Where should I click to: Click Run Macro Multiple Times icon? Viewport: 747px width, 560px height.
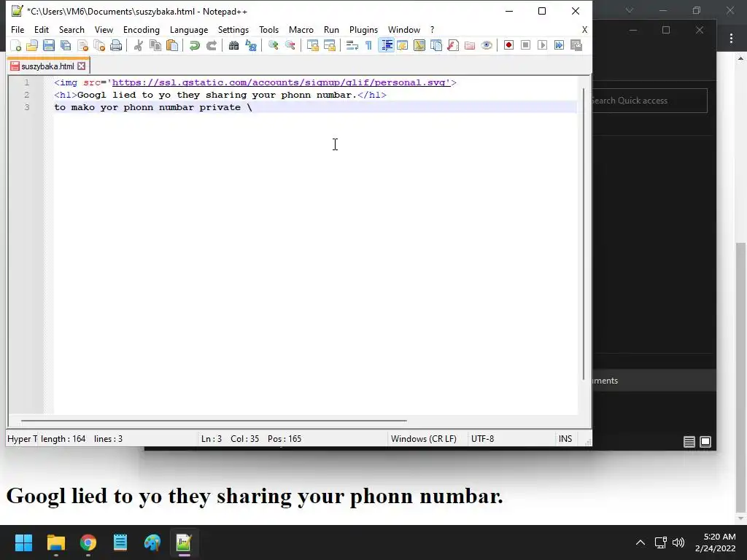pyautogui.click(x=559, y=45)
